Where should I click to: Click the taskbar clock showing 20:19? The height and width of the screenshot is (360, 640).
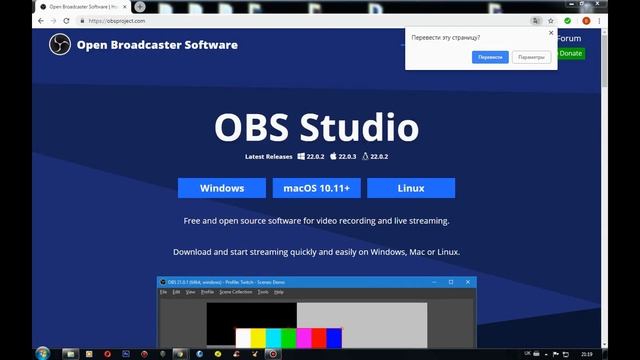587,354
